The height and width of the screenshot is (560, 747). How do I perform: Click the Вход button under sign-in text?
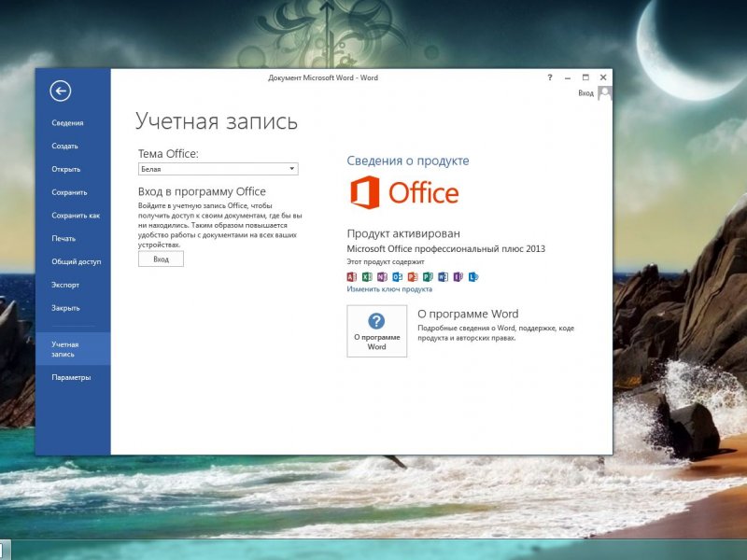click(x=161, y=259)
